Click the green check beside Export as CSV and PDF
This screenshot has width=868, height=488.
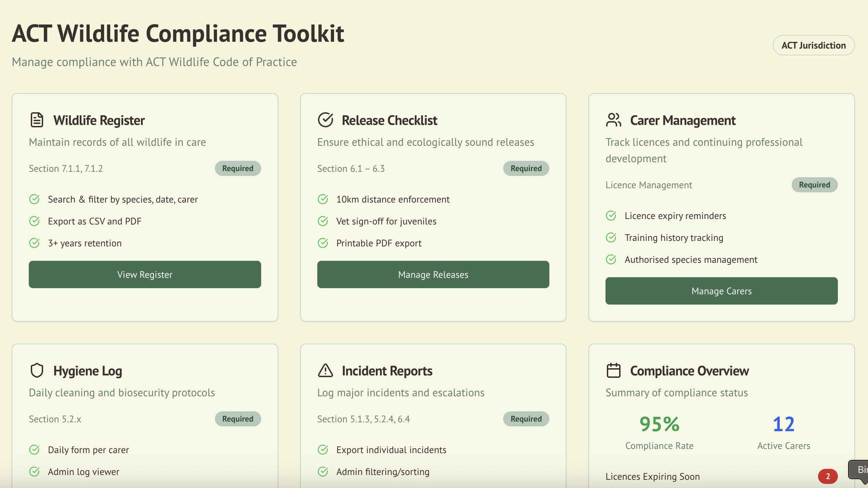click(34, 221)
